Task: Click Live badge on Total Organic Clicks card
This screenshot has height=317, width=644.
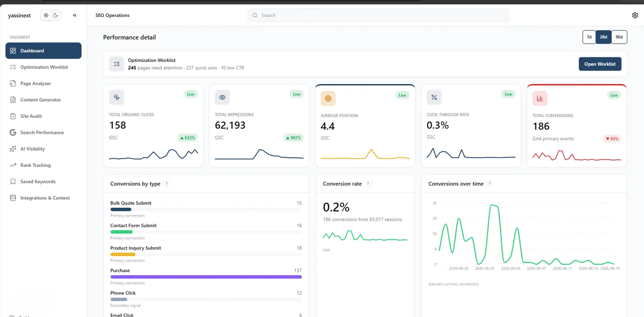Action: [190, 94]
